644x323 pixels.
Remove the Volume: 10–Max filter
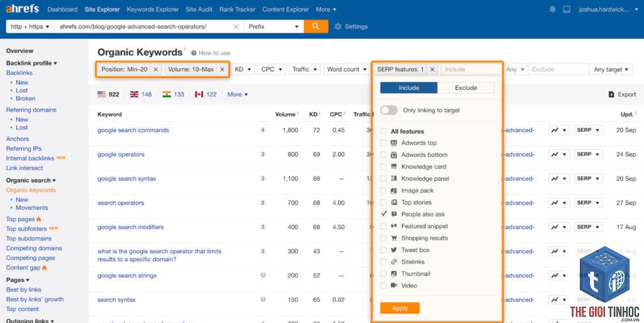222,69
